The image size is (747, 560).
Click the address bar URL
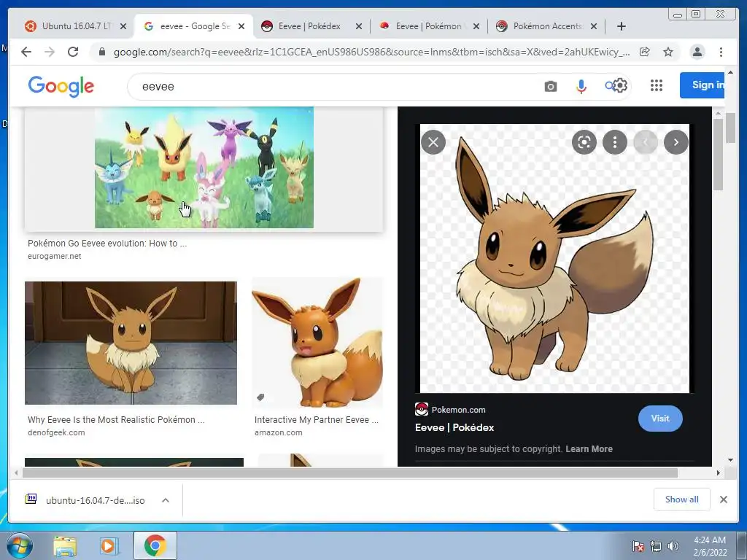(x=371, y=52)
